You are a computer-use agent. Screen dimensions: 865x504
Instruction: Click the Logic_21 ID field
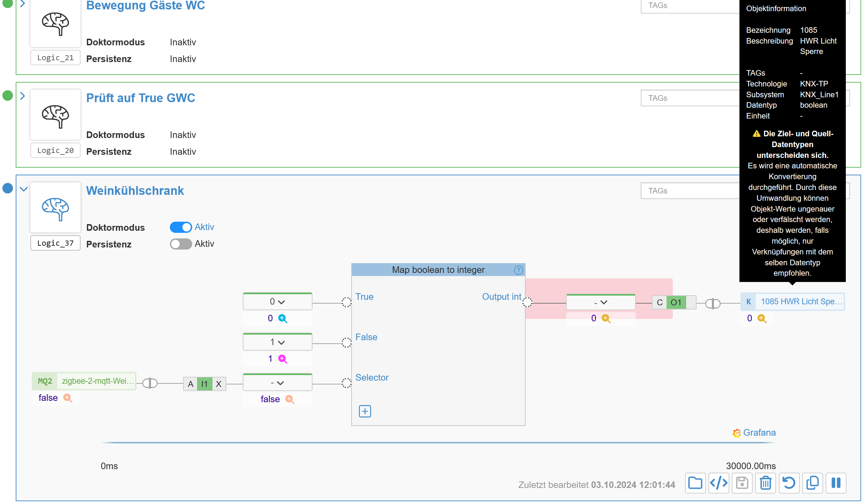click(x=55, y=58)
